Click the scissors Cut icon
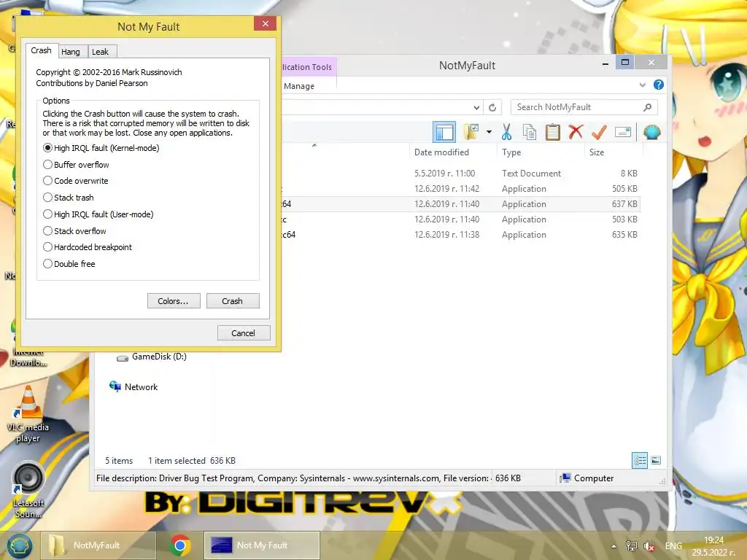Viewport: 747px width, 560px height. 506,132
